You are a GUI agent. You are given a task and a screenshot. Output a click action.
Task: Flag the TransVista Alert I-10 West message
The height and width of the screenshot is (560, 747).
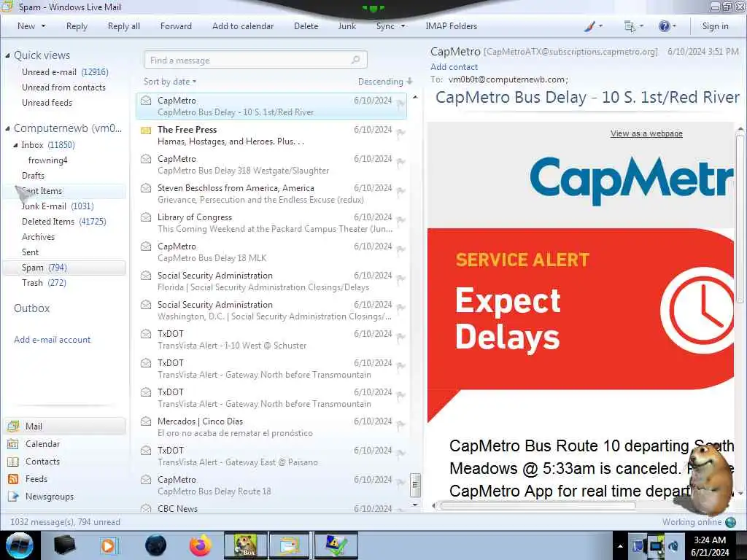(x=400, y=337)
